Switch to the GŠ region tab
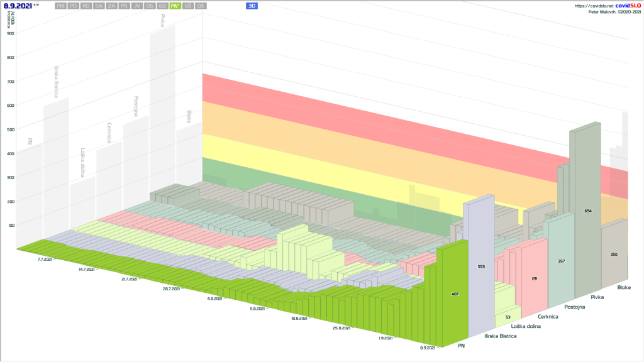 188,6
